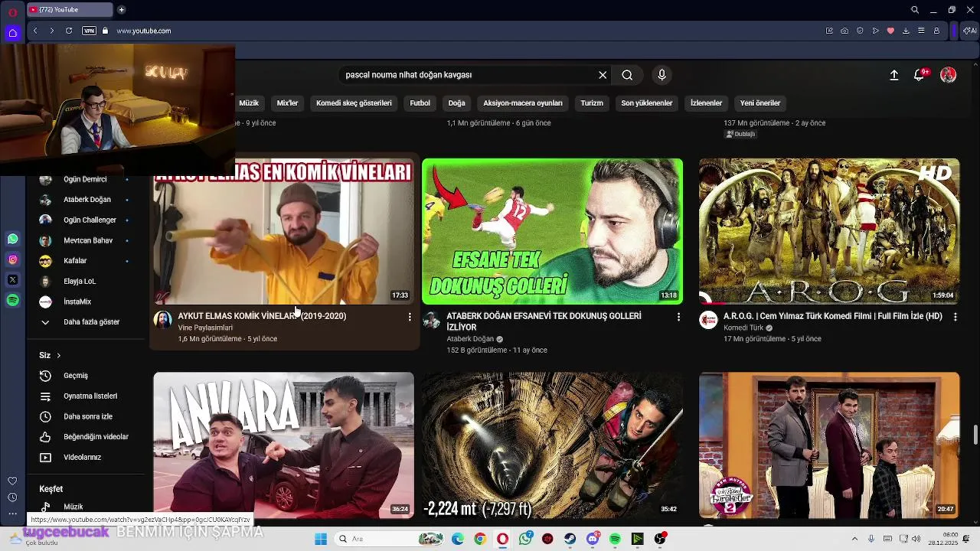Open site security padlock info
Image resolution: width=980 pixels, height=551 pixels.
tap(105, 31)
